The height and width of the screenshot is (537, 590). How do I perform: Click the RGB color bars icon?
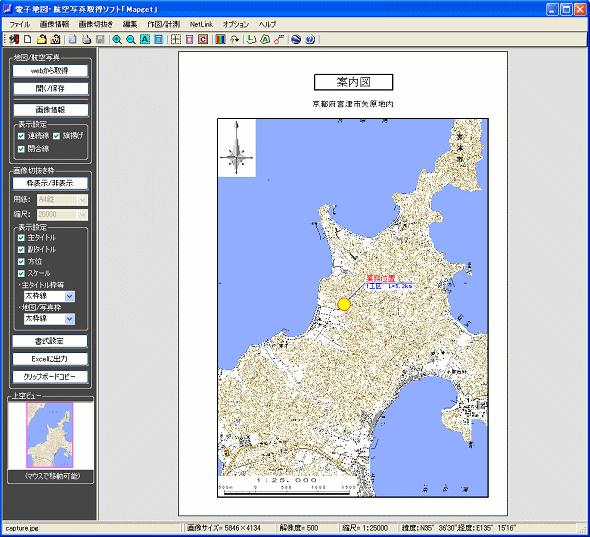coord(220,40)
